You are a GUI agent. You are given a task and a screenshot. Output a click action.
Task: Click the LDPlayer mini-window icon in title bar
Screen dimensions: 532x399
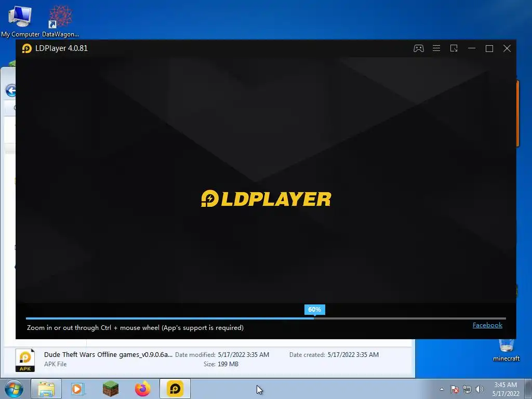click(454, 48)
